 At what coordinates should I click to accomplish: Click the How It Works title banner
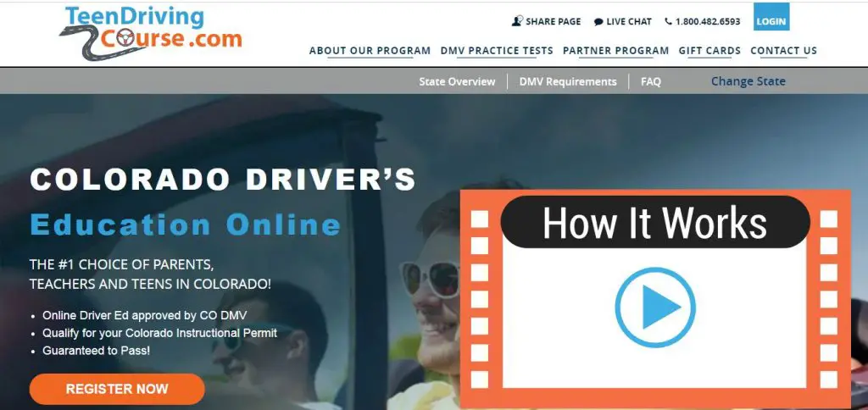(x=654, y=223)
